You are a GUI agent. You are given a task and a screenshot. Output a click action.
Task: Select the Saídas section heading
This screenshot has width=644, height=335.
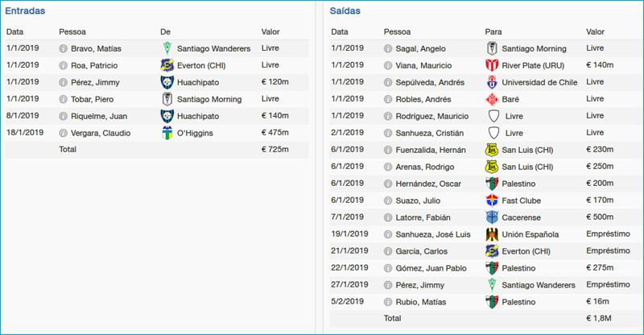(345, 11)
